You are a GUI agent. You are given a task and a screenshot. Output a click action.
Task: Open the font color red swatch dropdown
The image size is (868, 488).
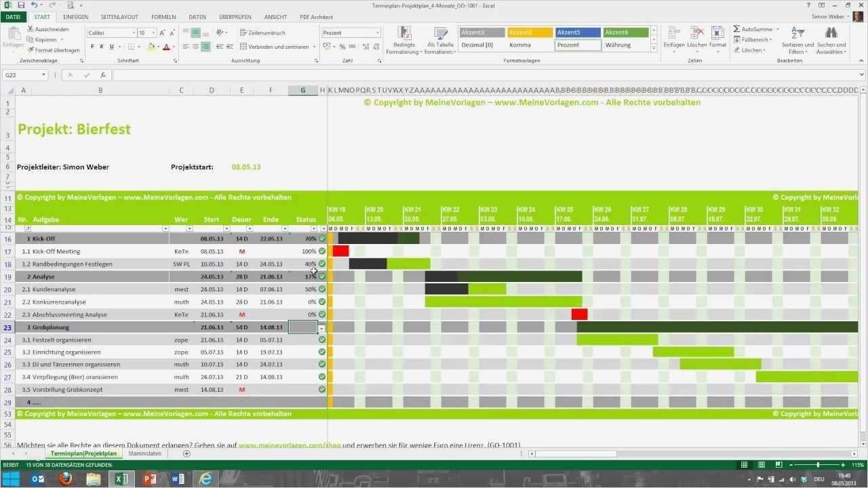point(173,47)
